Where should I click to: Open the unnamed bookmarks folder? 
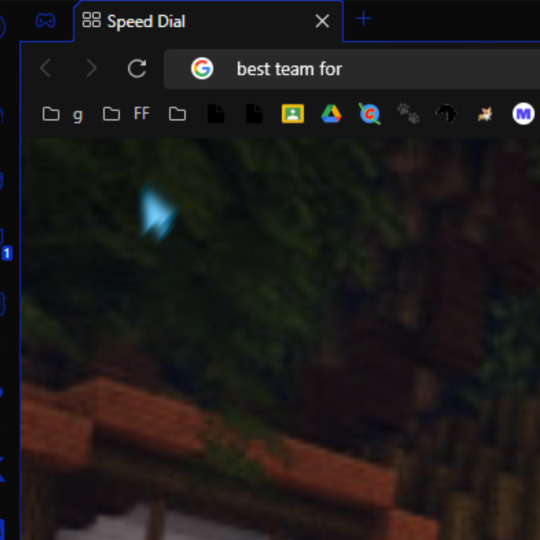tap(177, 114)
